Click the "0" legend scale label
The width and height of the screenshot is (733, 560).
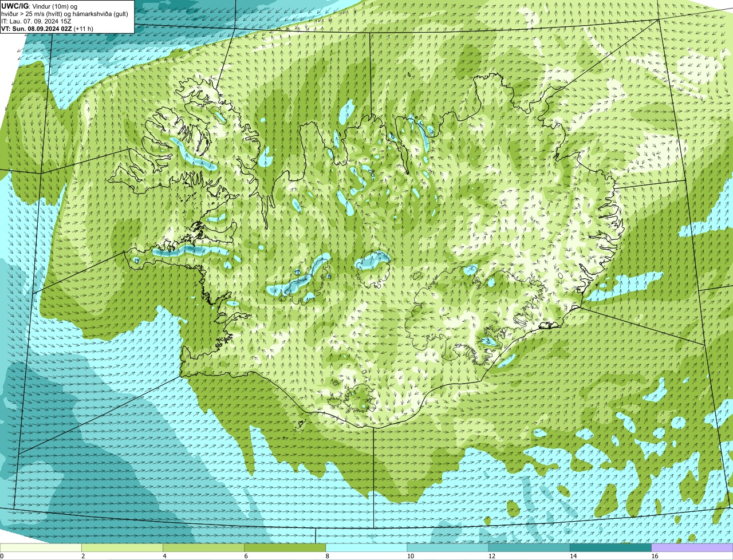point(2,556)
